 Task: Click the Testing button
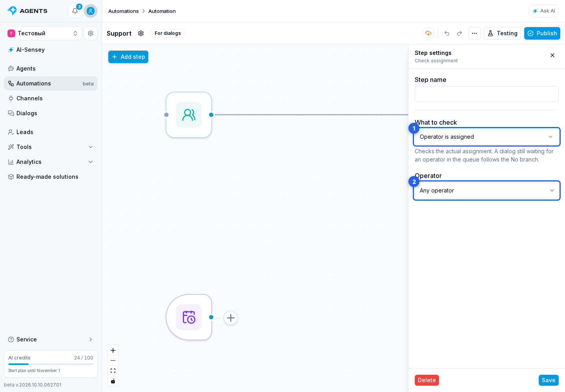click(502, 33)
